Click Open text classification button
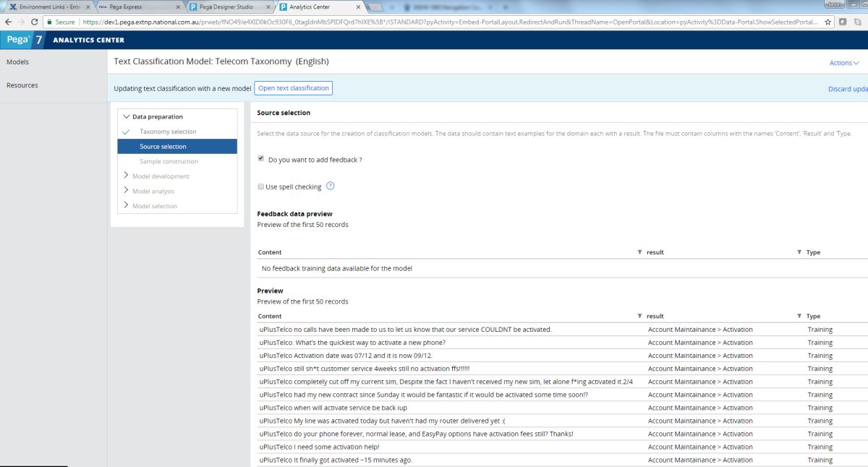The height and width of the screenshot is (467, 868). coord(294,88)
